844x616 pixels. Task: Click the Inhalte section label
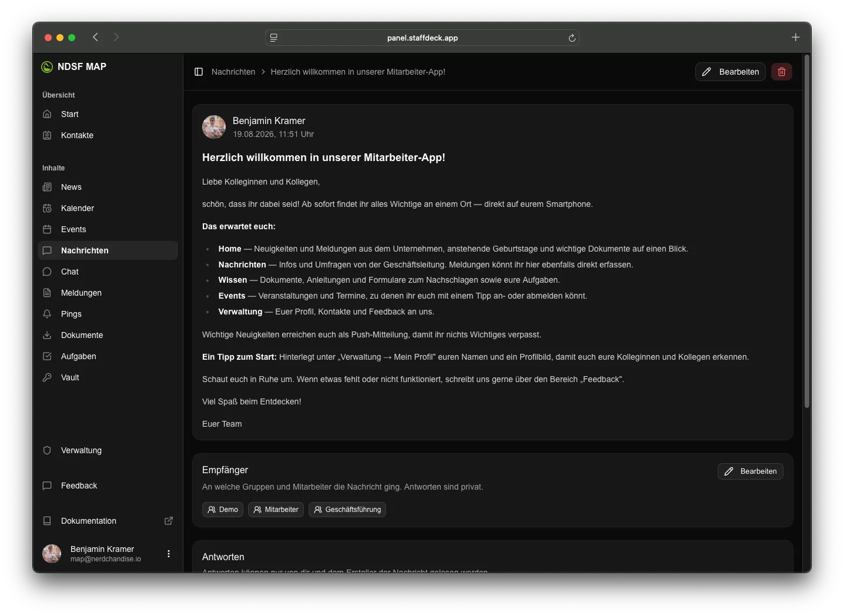coord(53,168)
